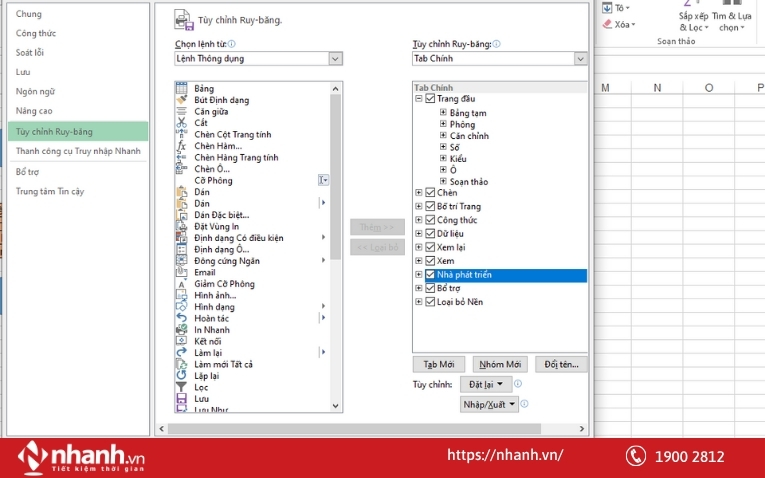Viewport: 765px width, 478px height.
Task: Toggle the Dữ liệu tab checkbox
Action: click(430, 234)
